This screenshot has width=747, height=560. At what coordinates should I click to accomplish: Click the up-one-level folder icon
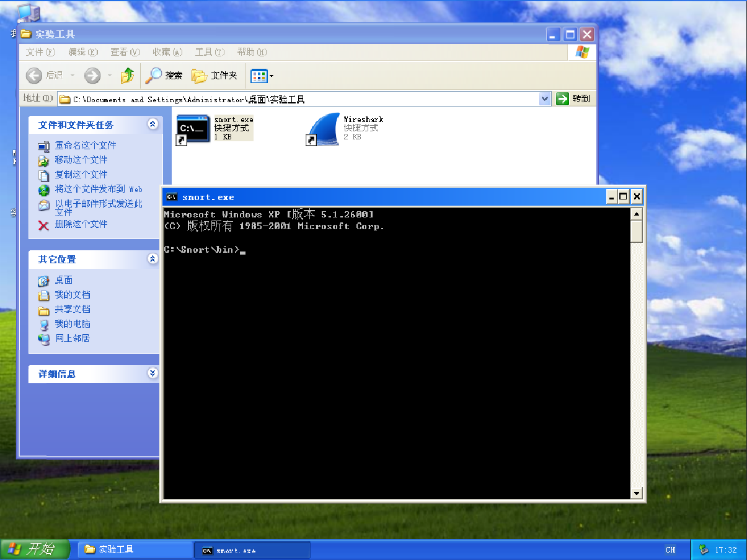pos(127,76)
